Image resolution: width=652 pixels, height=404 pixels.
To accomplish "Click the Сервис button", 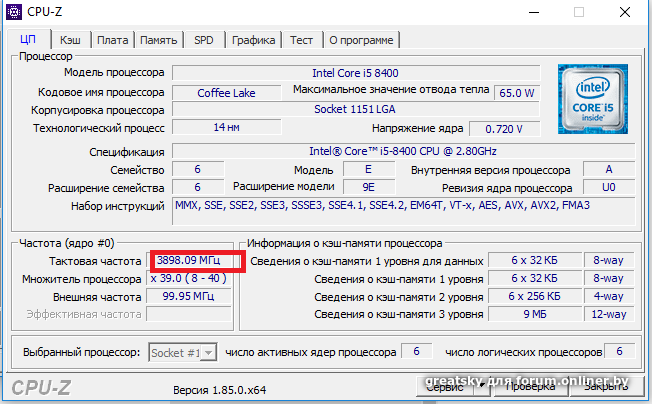I will click(444, 385).
